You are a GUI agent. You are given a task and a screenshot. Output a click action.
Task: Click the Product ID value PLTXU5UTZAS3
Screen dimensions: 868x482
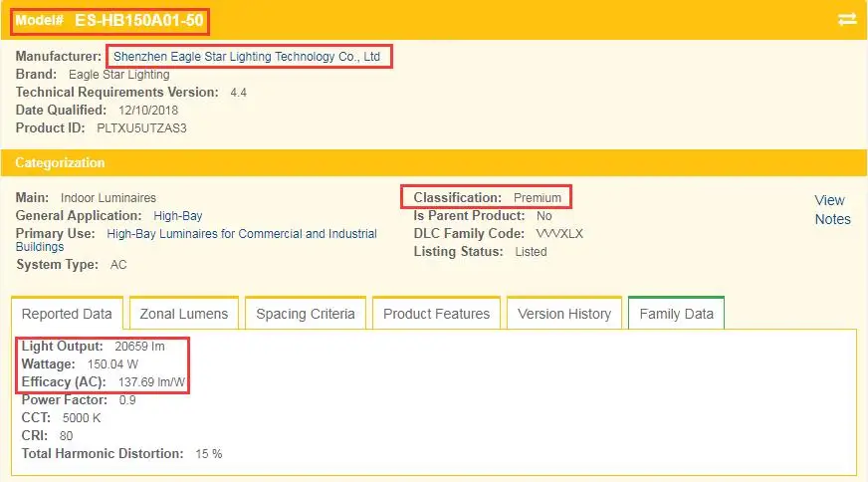[x=141, y=128]
